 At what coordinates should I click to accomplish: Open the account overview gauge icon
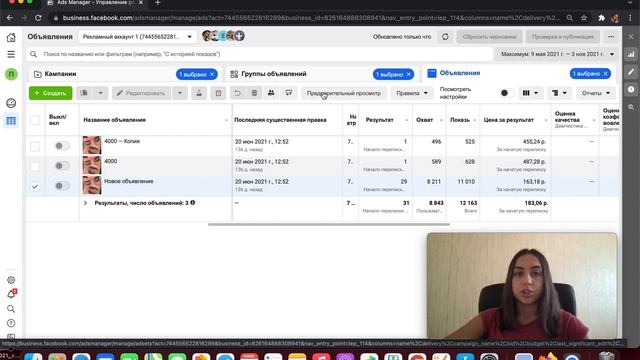click(11, 103)
